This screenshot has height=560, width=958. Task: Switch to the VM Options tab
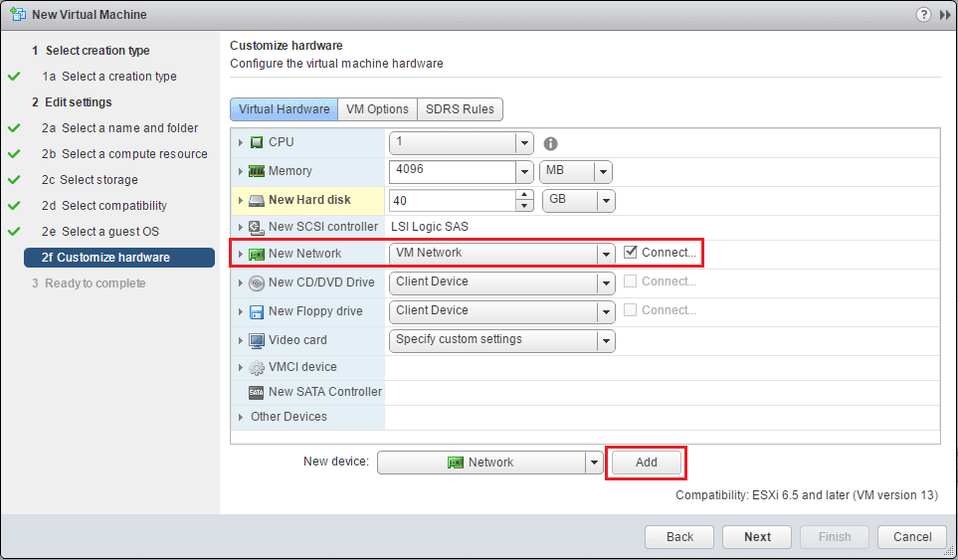click(377, 109)
